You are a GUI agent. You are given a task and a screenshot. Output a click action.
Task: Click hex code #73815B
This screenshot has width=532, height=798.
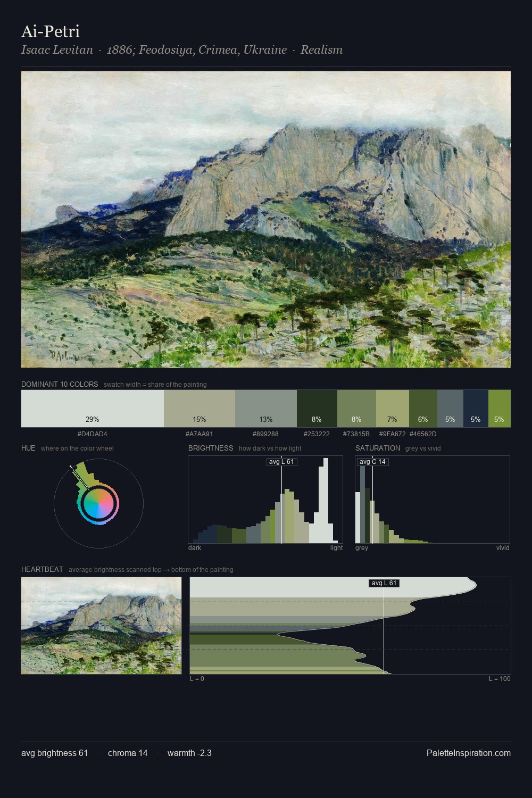pyautogui.click(x=356, y=434)
